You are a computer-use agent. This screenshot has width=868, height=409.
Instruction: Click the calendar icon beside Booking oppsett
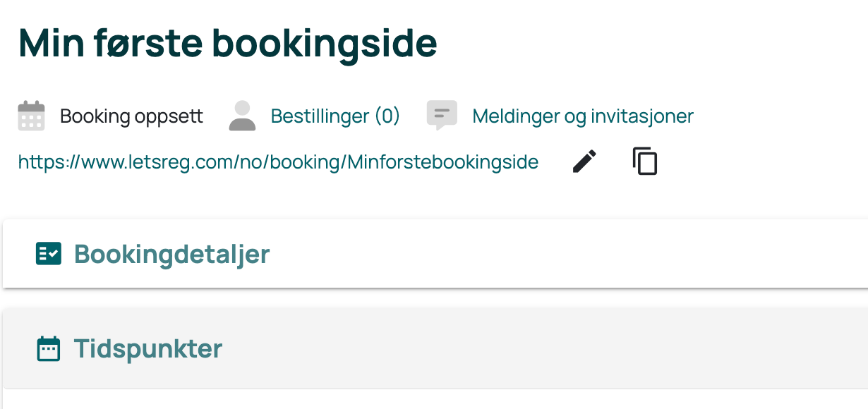pyautogui.click(x=31, y=116)
